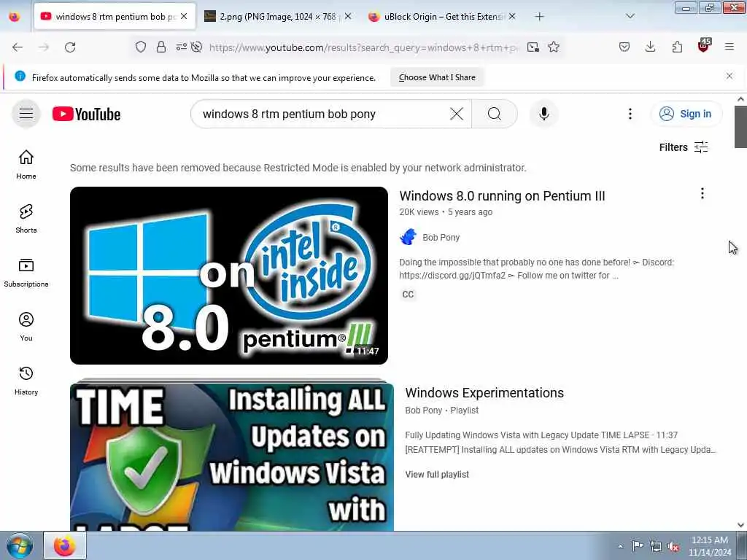747x560 pixels.
Task: Click the browser forward arrow
Action: [x=44, y=47]
